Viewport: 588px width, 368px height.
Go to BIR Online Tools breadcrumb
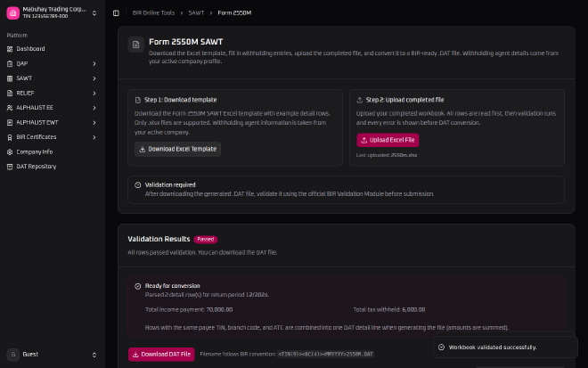tap(153, 12)
